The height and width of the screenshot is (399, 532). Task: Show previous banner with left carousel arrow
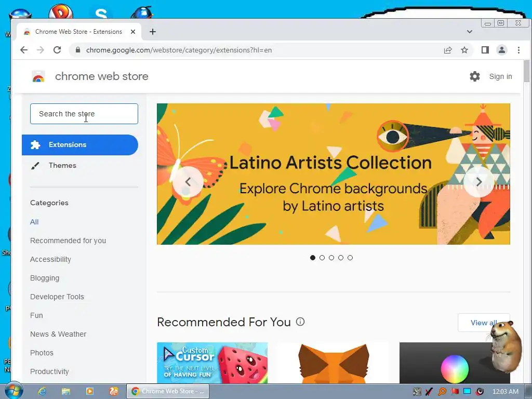pyautogui.click(x=188, y=182)
